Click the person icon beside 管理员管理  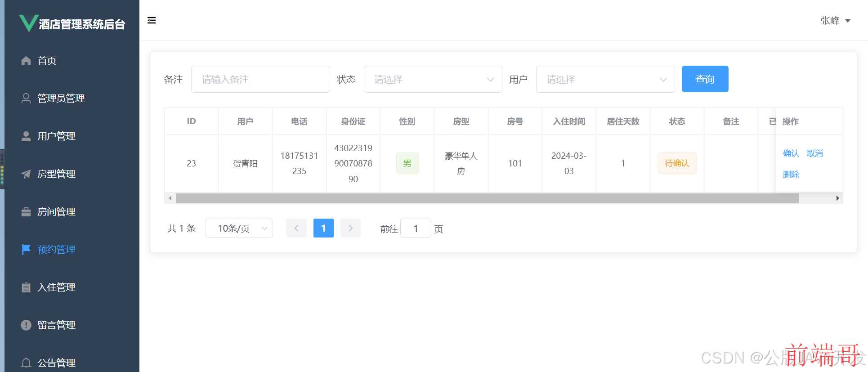pyautogui.click(x=26, y=99)
